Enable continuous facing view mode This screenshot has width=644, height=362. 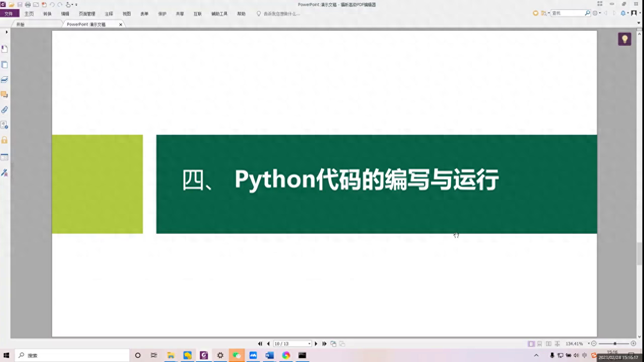[557, 344]
